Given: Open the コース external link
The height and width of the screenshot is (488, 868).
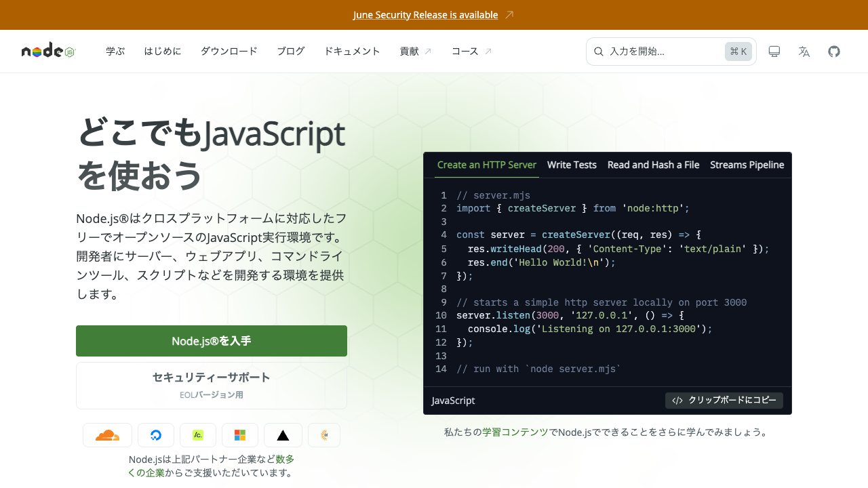Looking at the screenshot, I should (x=472, y=52).
